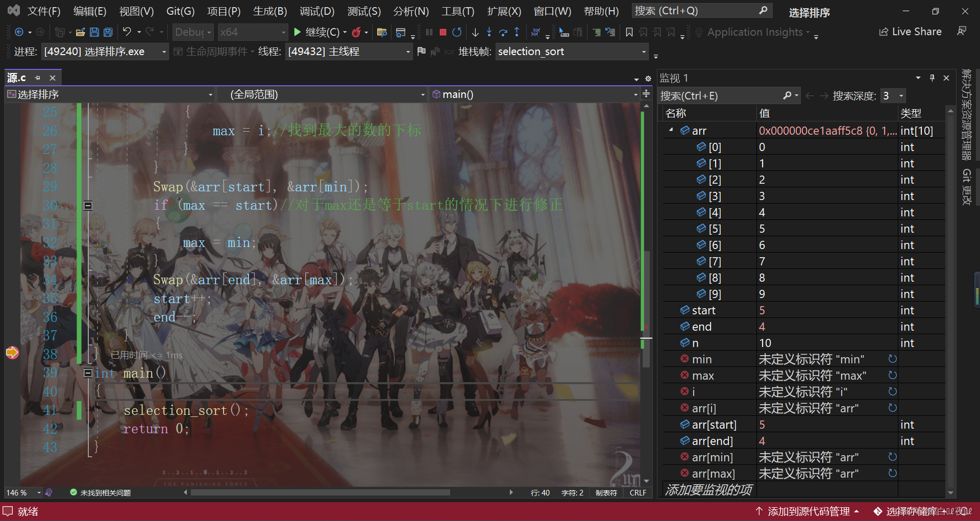Open the 解决方案资源管理器 side tab

coord(966,115)
